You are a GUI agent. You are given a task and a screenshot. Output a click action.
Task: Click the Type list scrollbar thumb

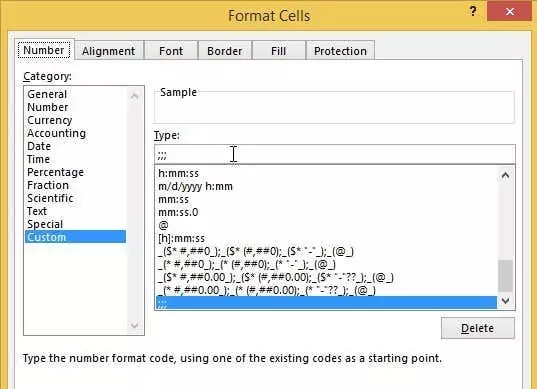pyautogui.click(x=505, y=276)
